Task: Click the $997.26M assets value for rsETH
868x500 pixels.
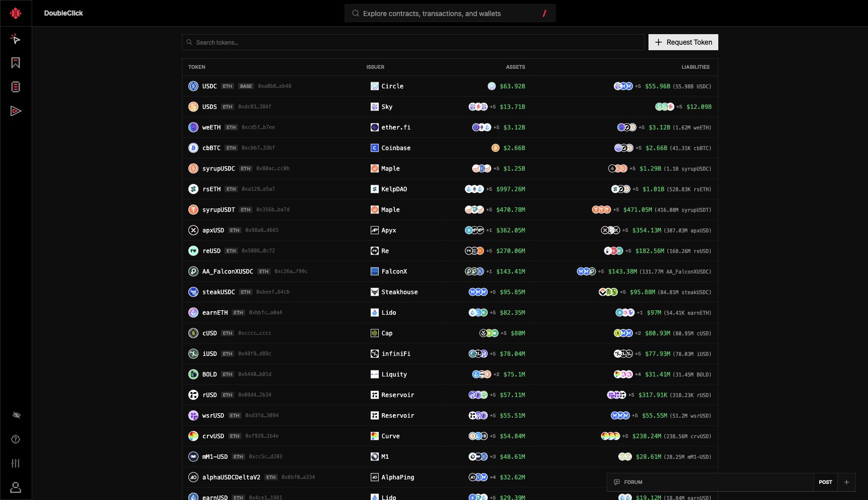Action: 511,189
